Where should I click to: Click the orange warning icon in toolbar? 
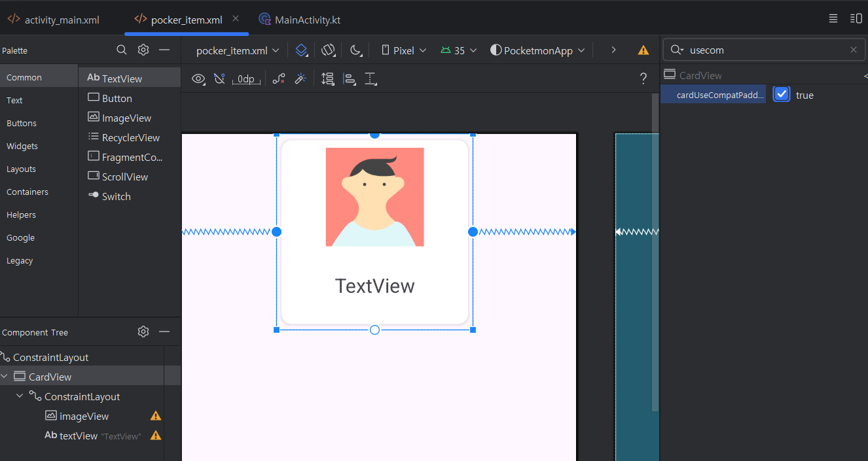click(643, 50)
